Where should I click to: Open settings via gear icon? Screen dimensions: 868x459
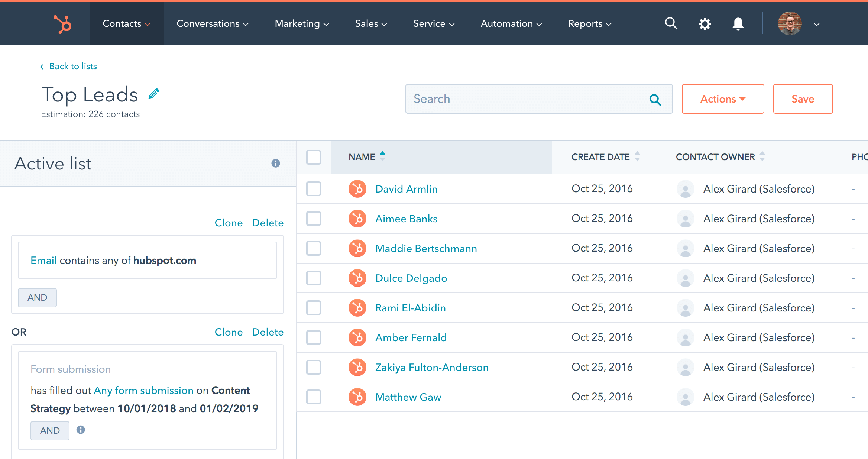pyautogui.click(x=705, y=23)
